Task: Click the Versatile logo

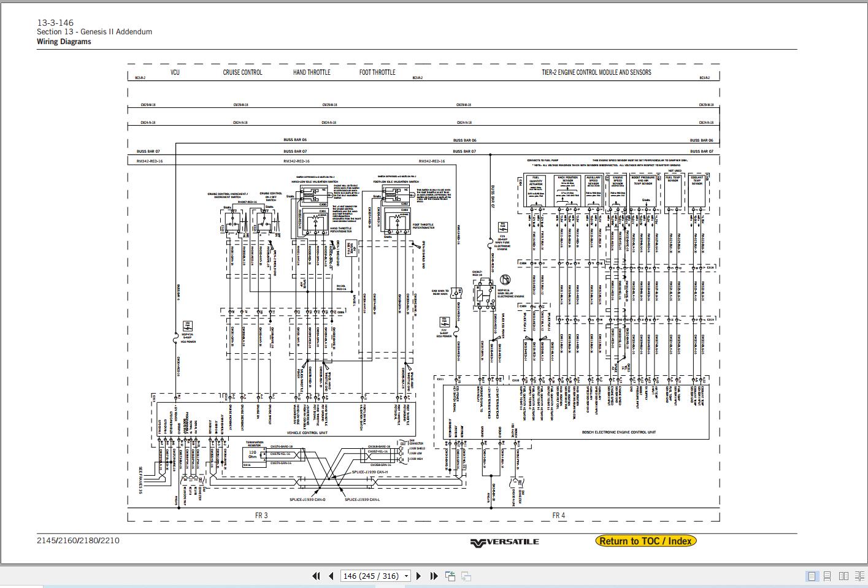Action: pos(505,542)
